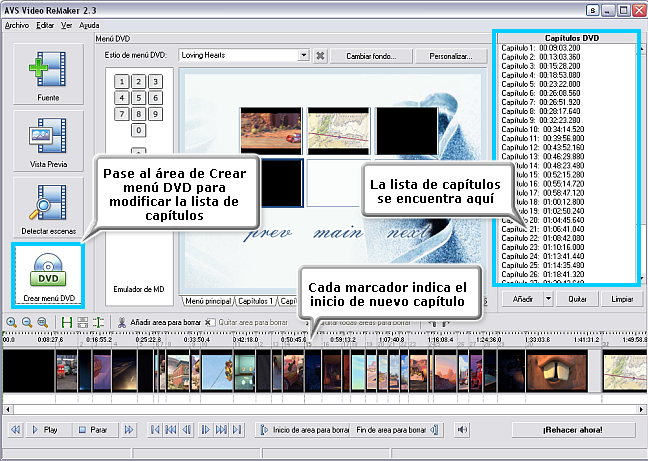Click the Personalizar button

[x=451, y=56]
